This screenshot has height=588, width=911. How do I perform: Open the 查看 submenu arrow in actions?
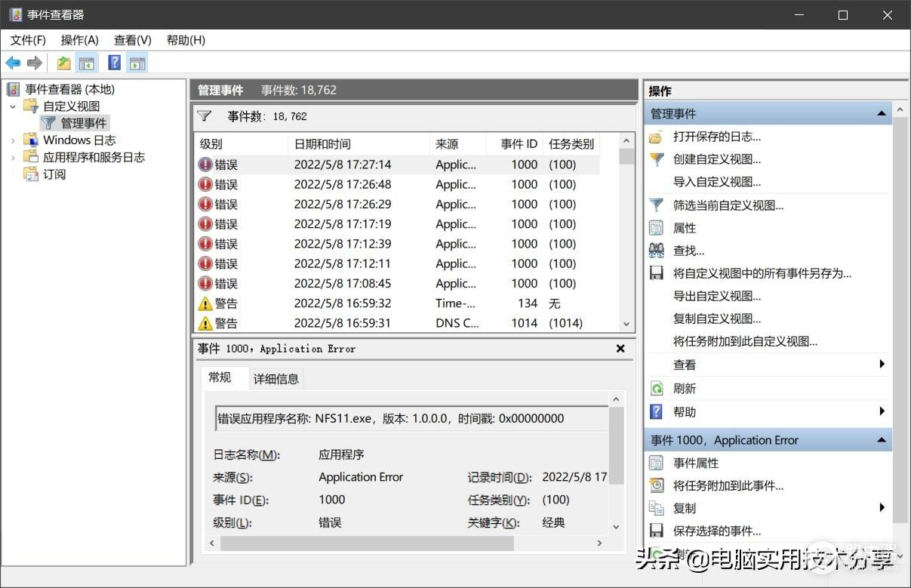click(882, 365)
